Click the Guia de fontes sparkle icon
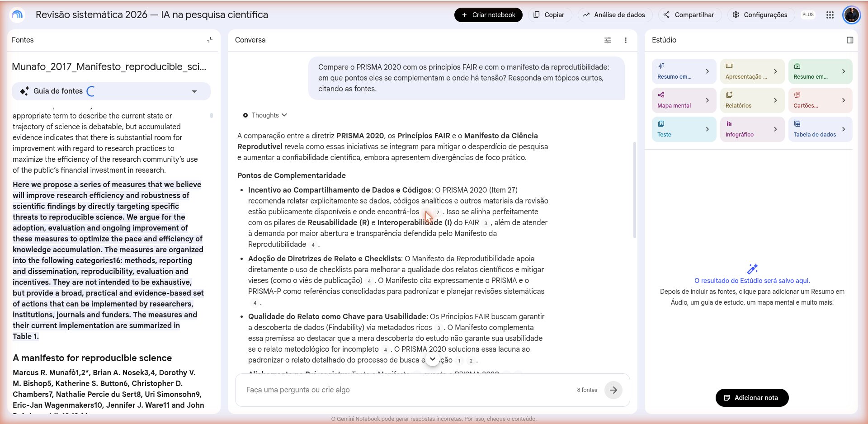 (24, 91)
